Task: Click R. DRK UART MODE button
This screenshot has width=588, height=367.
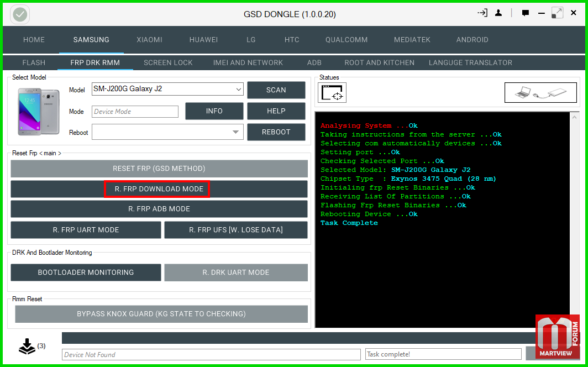Action: coord(236,272)
